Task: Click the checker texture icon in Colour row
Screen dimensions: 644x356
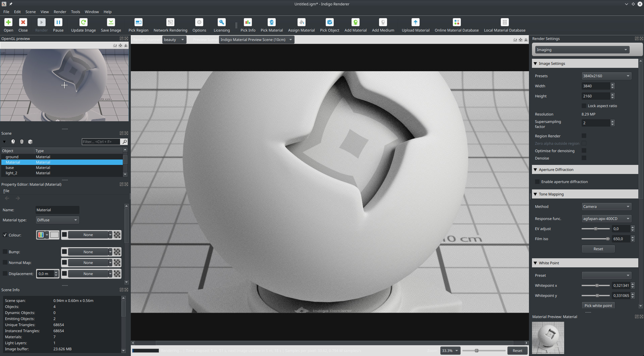Action: tap(117, 235)
